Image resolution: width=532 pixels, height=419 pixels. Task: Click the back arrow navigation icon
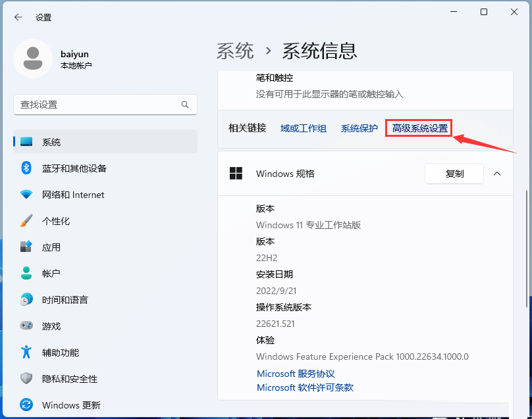pyautogui.click(x=17, y=17)
